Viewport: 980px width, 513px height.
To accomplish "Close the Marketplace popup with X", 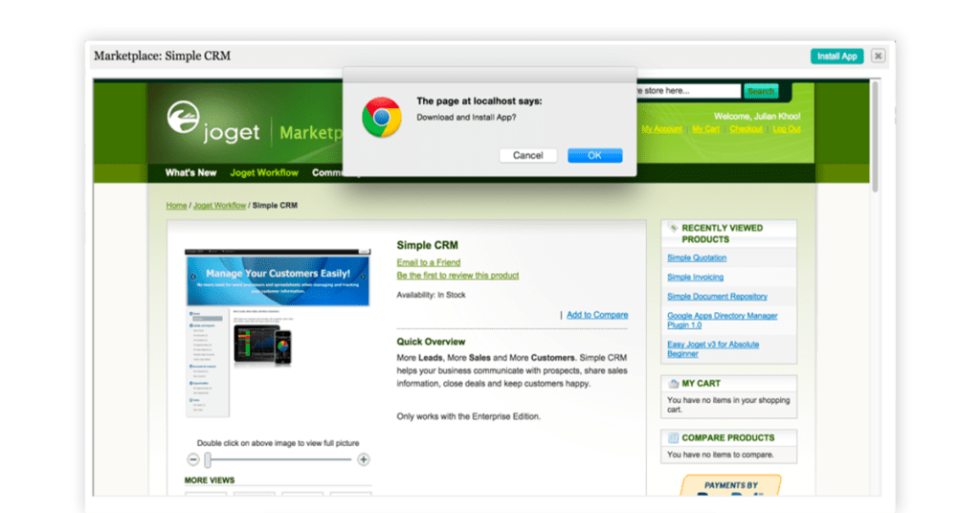I will [878, 56].
